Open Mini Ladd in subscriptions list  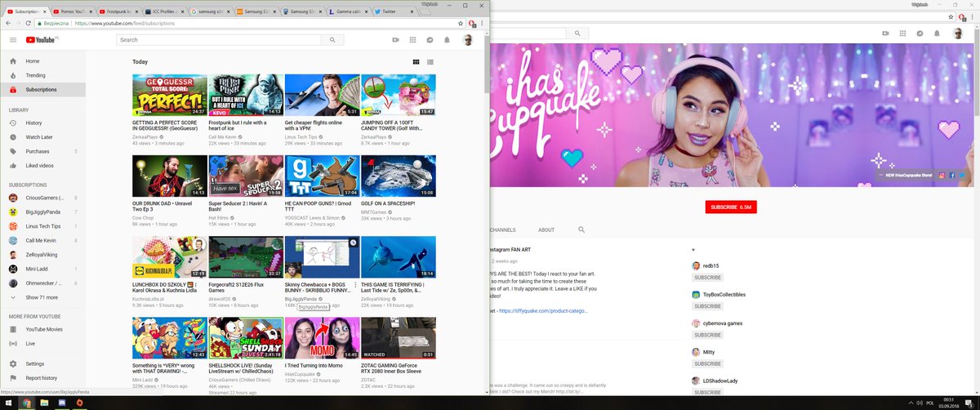[41, 269]
